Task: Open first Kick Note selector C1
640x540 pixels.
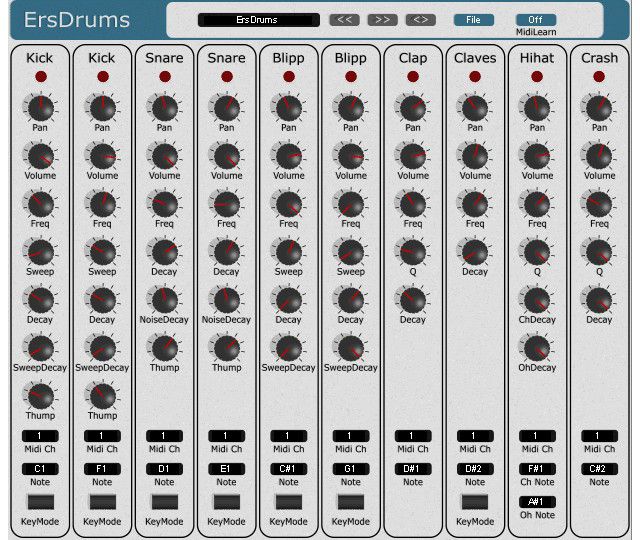Action: 40,469
